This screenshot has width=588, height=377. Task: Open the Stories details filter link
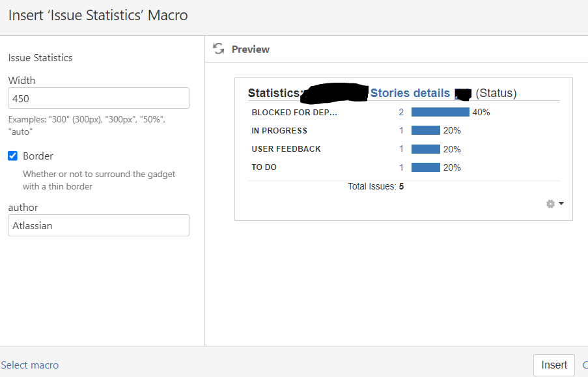pos(410,93)
